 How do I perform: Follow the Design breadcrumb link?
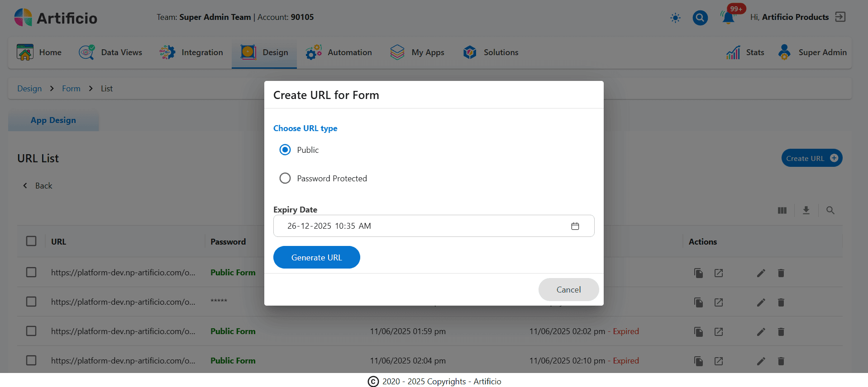29,89
